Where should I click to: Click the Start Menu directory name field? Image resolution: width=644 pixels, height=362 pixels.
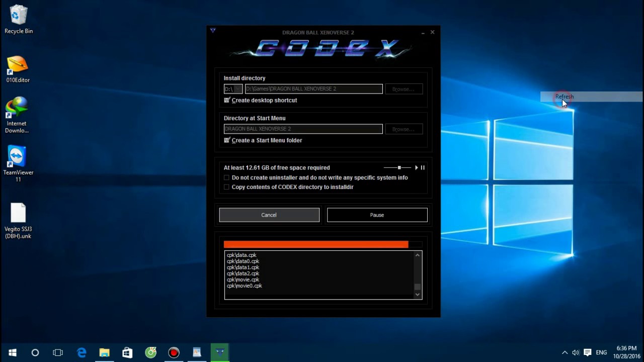[303, 129]
